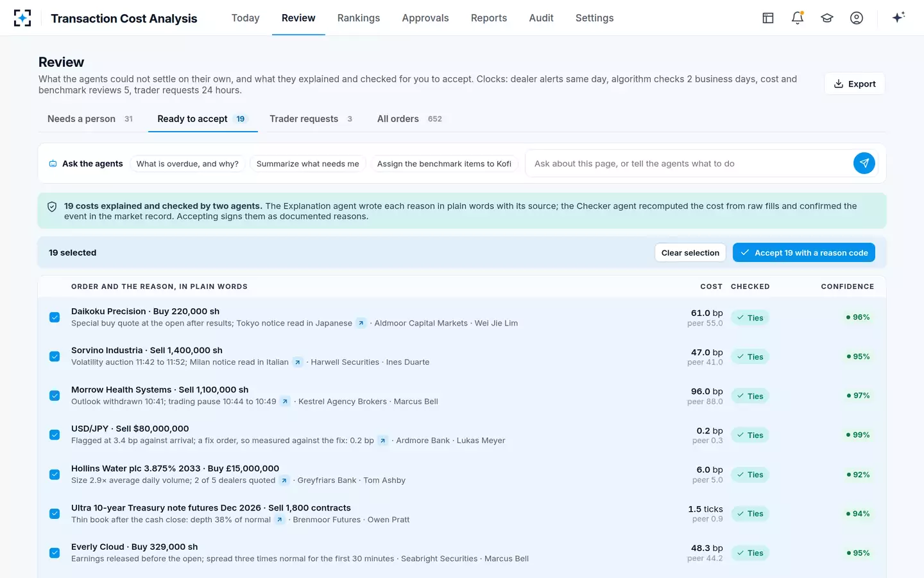
Task: Open the Rankings nav tab
Action: coord(359,18)
